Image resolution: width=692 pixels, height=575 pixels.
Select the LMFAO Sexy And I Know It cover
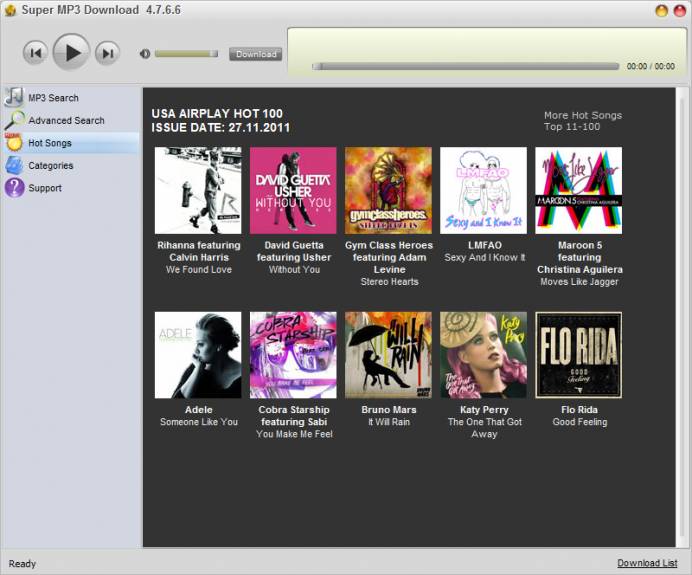click(x=483, y=190)
